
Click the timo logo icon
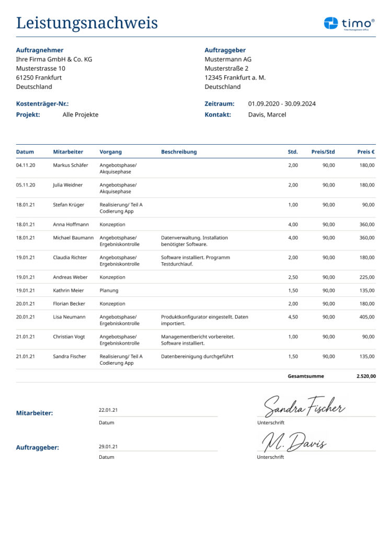(x=330, y=23)
